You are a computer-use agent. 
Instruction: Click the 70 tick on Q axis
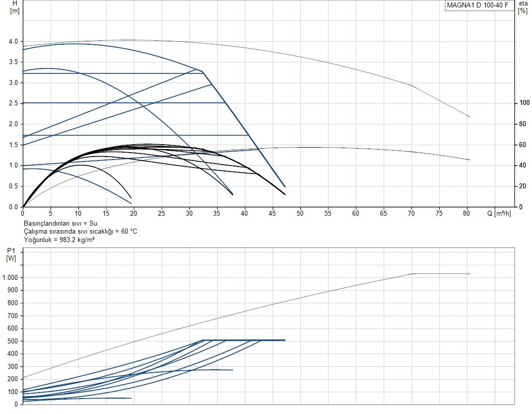(411, 213)
